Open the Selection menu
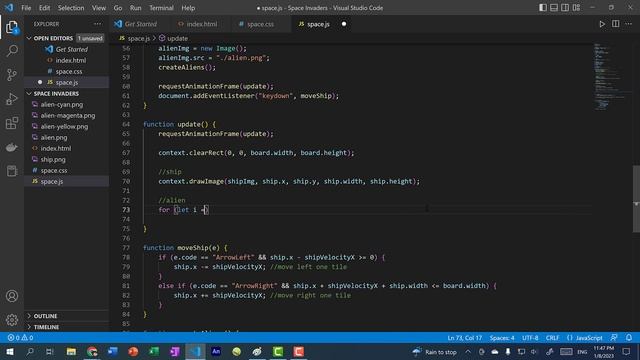Screen dimensions: 640x360 click(71, 8)
